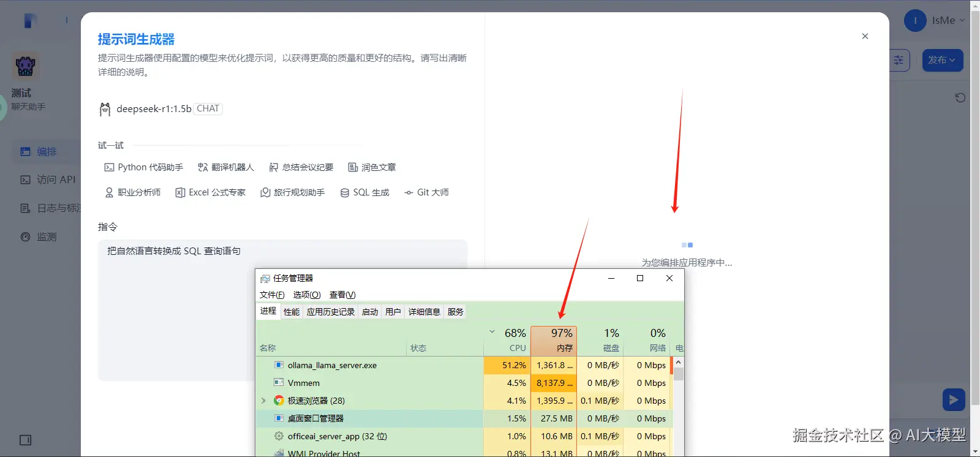Click the deepseek-r1:1.5b model name
Screen dimensions: 980x457
pyautogui.click(x=154, y=108)
